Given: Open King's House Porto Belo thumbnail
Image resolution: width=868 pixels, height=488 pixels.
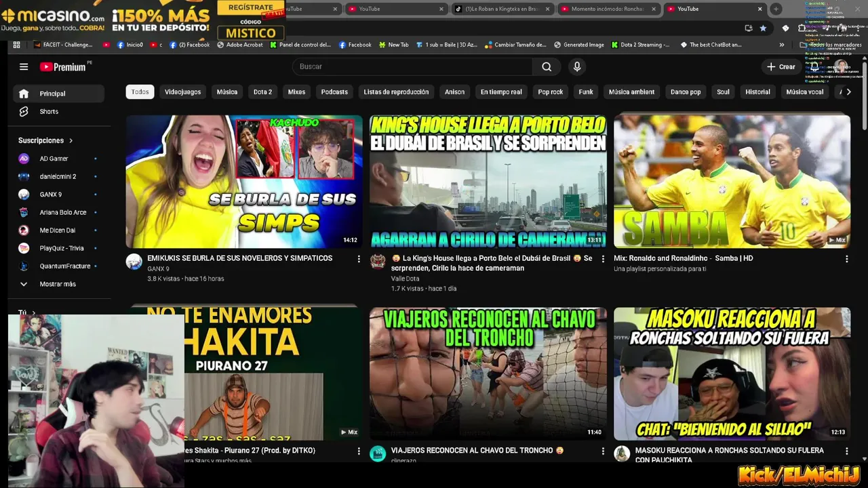Looking at the screenshot, I should [488, 181].
